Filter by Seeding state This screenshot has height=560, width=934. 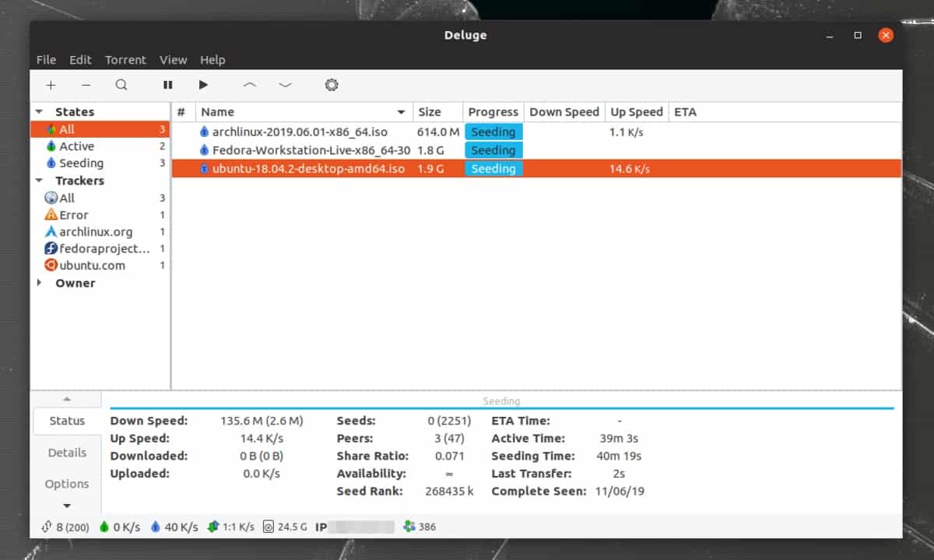point(81,163)
